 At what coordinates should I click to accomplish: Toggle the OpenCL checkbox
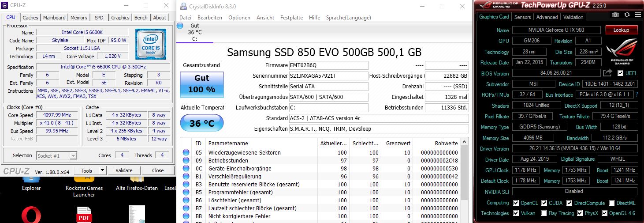pyautogui.click(x=516, y=203)
